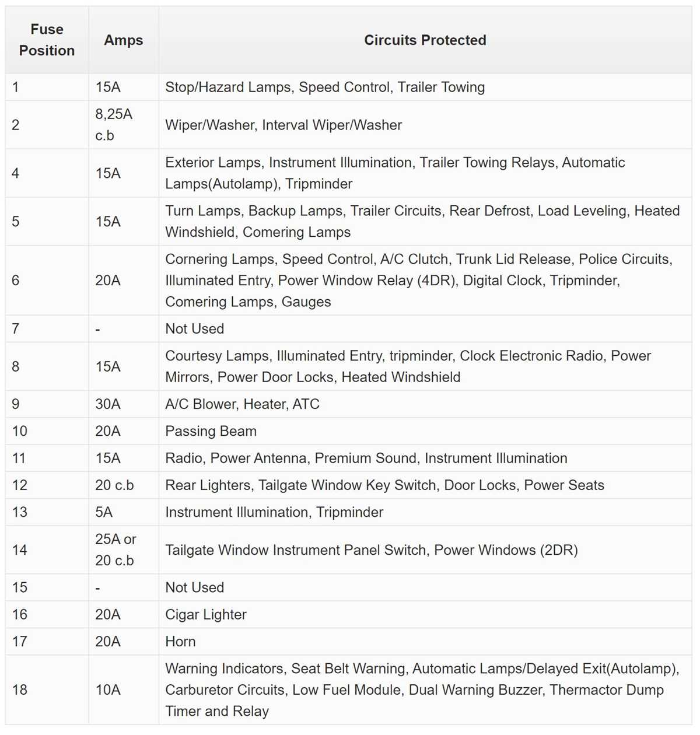Select the 5A amps cell
This screenshot has height=735, width=700.
click(x=124, y=512)
